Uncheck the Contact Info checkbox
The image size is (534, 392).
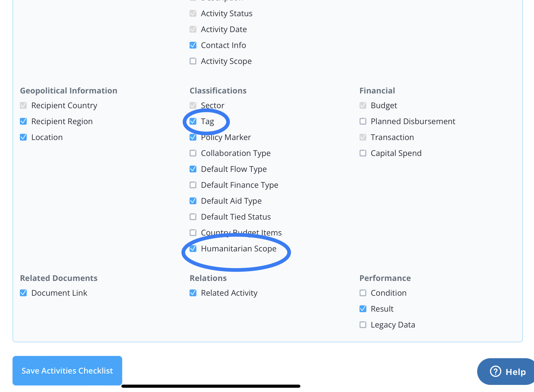point(193,45)
